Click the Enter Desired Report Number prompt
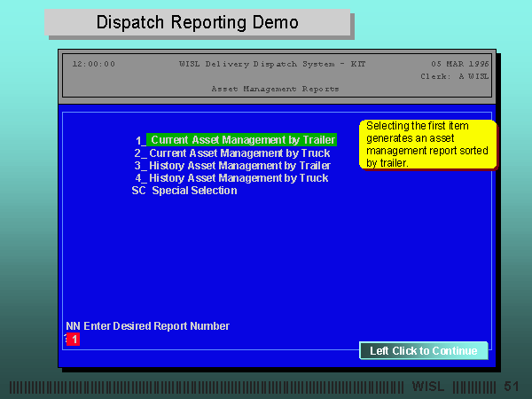The image size is (532, 399). click(147, 326)
